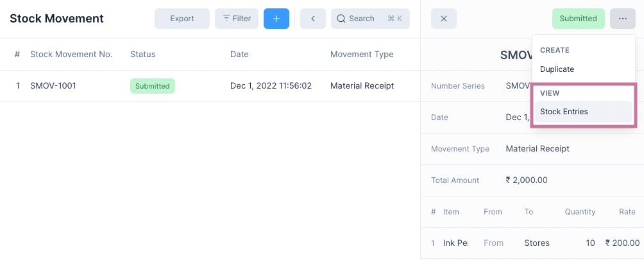Close the stock movement detail panel
644x260 pixels.
(x=443, y=19)
